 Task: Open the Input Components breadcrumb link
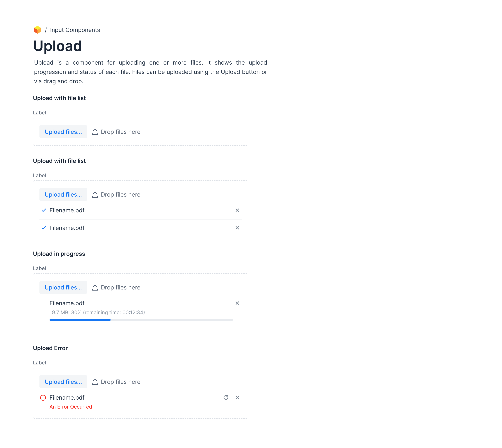tap(75, 30)
